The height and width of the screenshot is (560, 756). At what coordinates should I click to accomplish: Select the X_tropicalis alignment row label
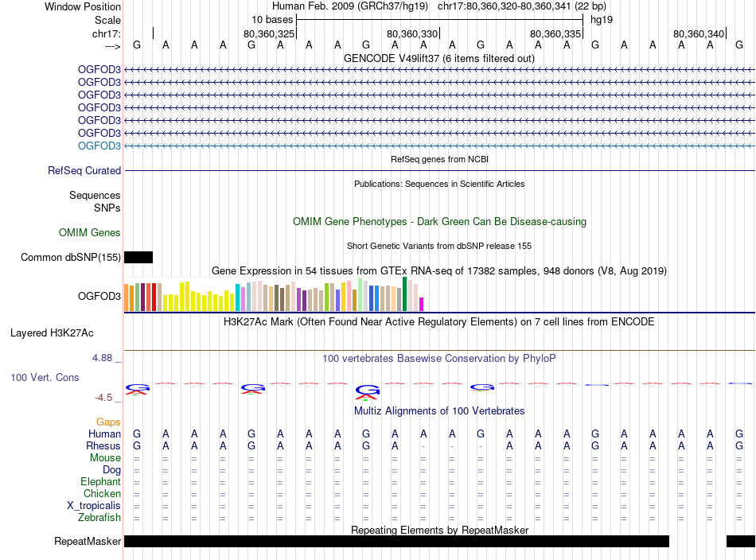coord(94,506)
